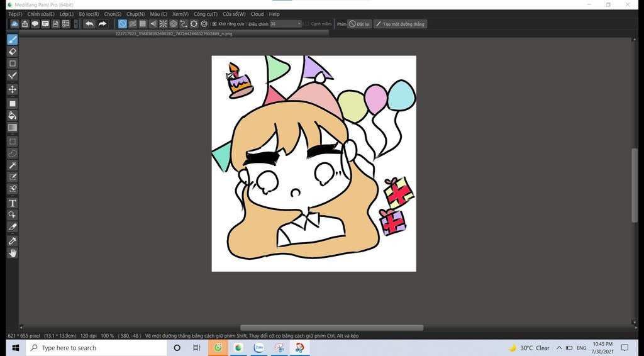
Task: Enable crisscross grid snap
Action: (143, 24)
